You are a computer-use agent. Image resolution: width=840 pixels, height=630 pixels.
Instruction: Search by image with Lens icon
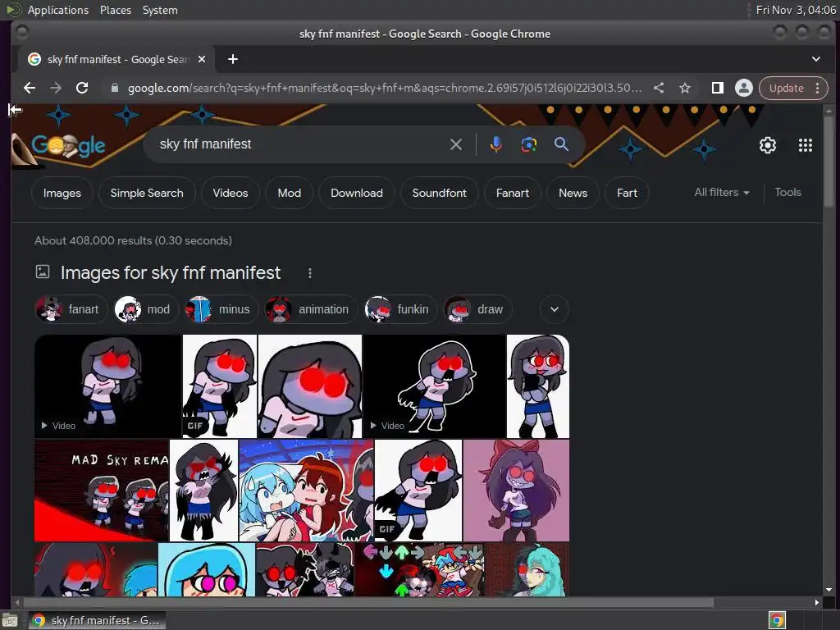(x=529, y=144)
